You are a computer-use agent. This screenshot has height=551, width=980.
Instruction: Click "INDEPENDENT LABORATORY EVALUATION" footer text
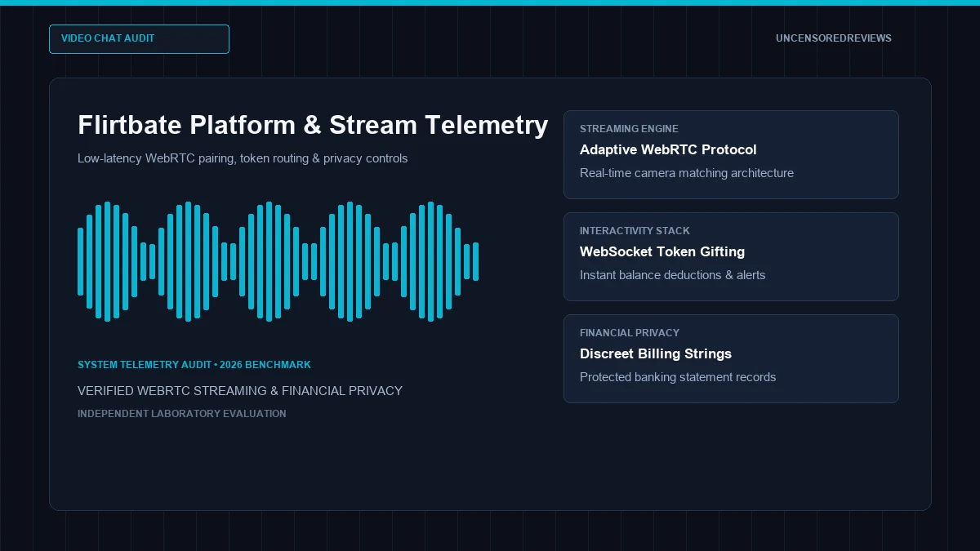[x=182, y=414]
